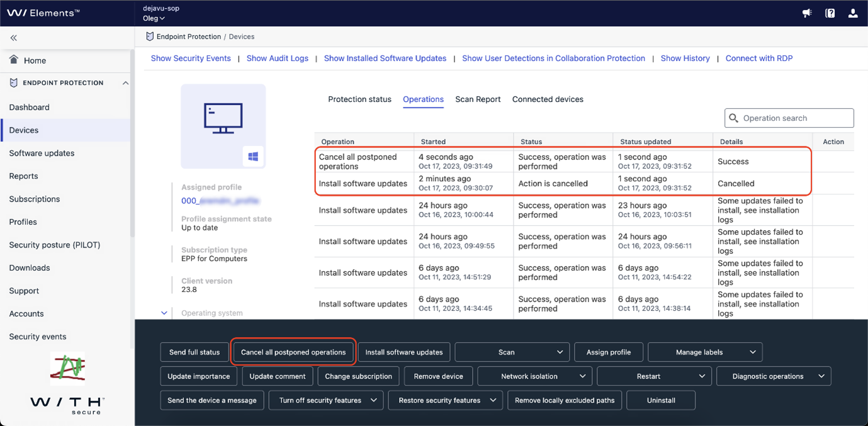Click the Remove device button
The width and height of the screenshot is (868, 426).
click(x=439, y=376)
